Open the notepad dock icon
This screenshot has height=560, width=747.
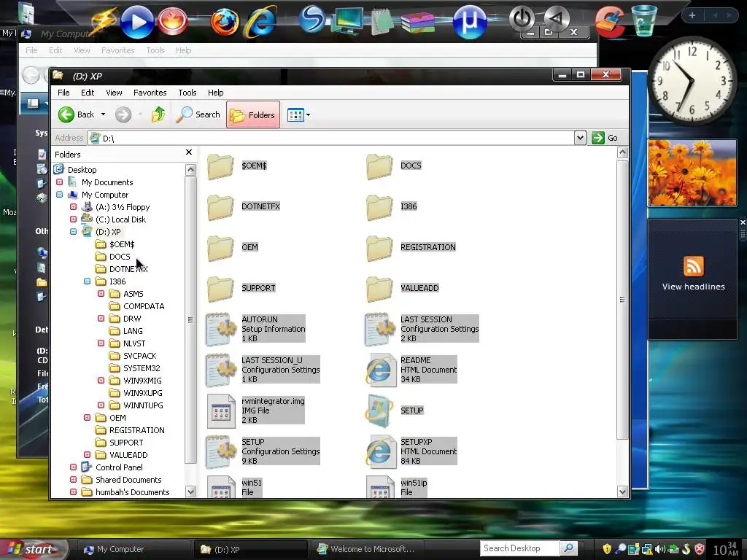(x=382, y=21)
